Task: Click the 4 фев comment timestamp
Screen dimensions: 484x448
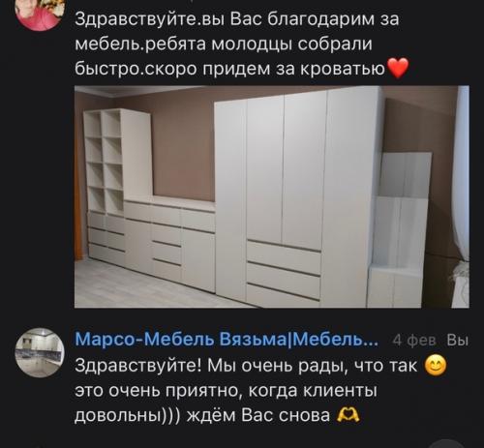Action: point(414,341)
